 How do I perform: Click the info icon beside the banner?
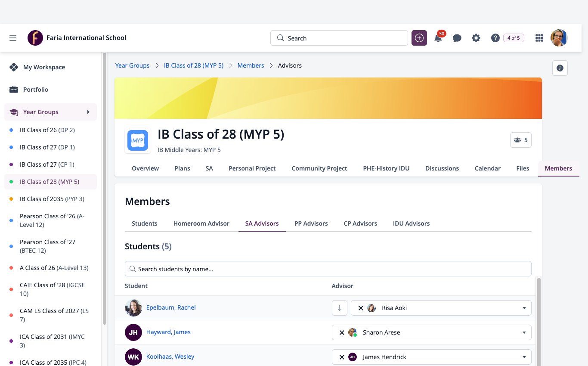coord(560,68)
